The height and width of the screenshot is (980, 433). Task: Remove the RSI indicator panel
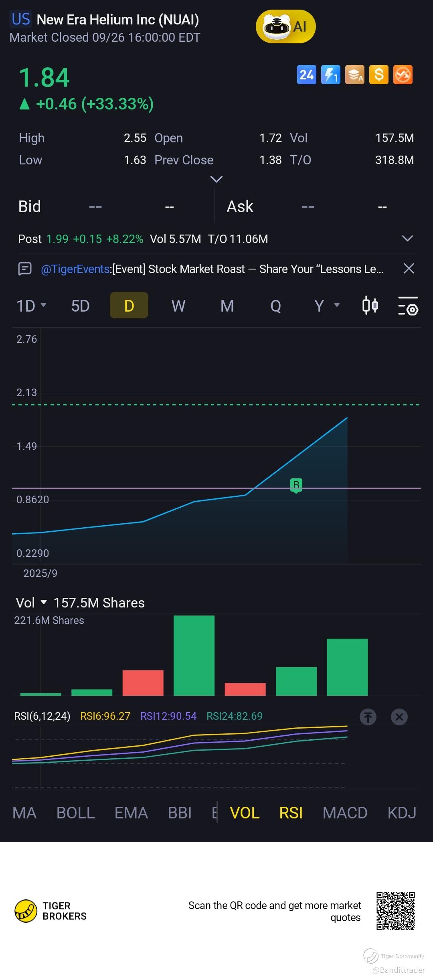[x=399, y=717]
